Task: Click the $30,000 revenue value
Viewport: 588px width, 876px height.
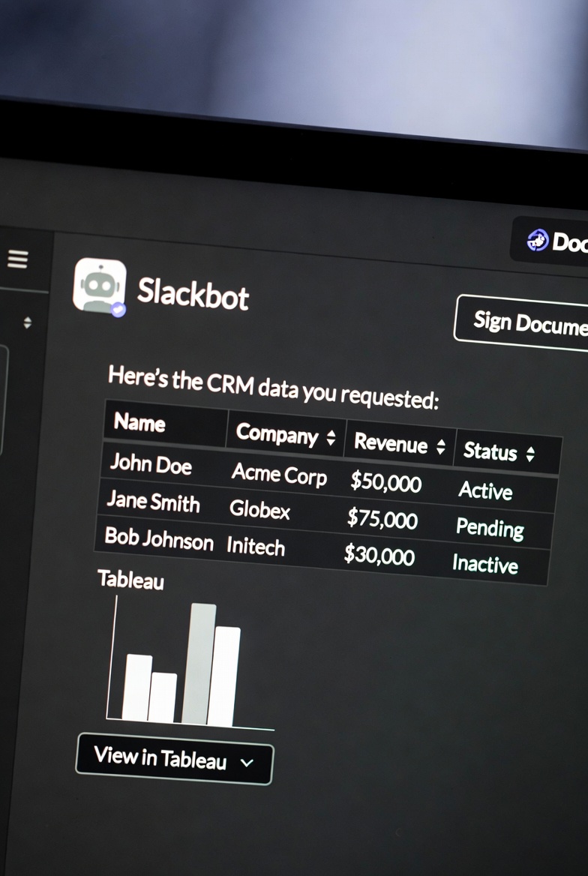Action: 379,555
